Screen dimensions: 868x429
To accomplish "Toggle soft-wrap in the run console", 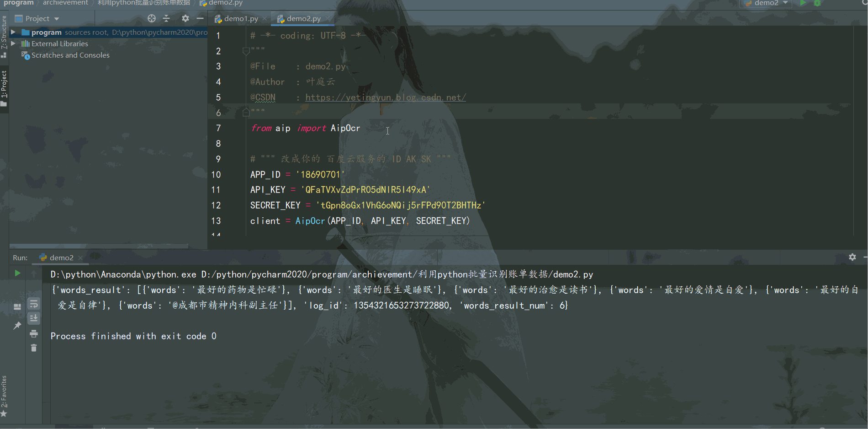I will coord(34,304).
